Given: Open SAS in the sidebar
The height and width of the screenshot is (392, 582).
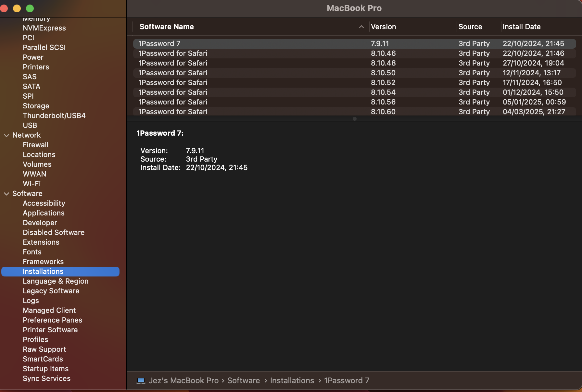Looking at the screenshot, I should click(x=30, y=77).
